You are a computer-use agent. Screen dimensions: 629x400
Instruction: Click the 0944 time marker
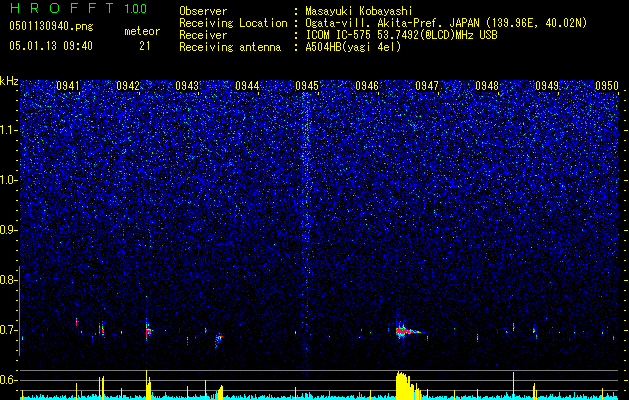pyautogui.click(x=247, y=86)
